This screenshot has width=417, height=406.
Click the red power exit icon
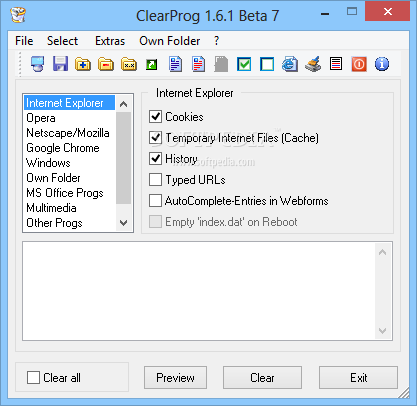coord(359,64)
